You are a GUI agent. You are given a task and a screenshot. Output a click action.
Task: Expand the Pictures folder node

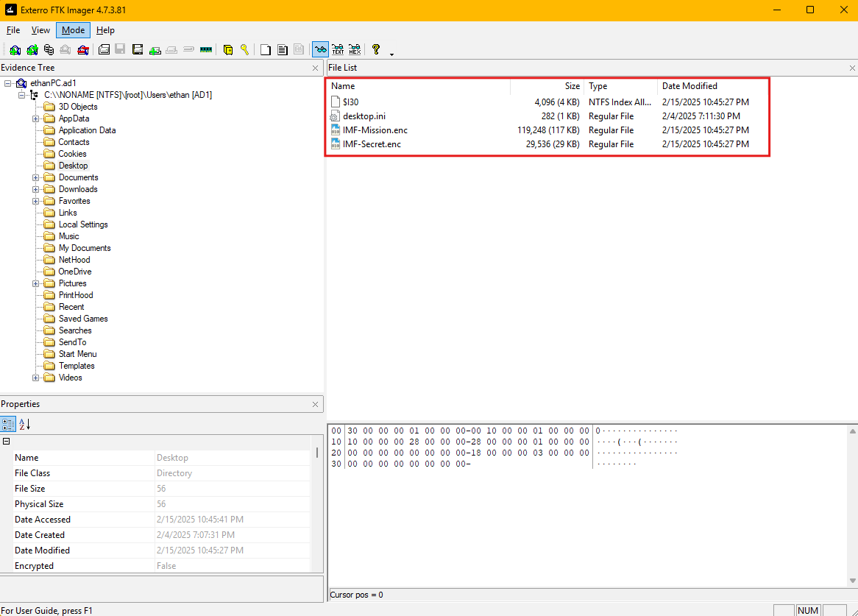coord(36,283)
